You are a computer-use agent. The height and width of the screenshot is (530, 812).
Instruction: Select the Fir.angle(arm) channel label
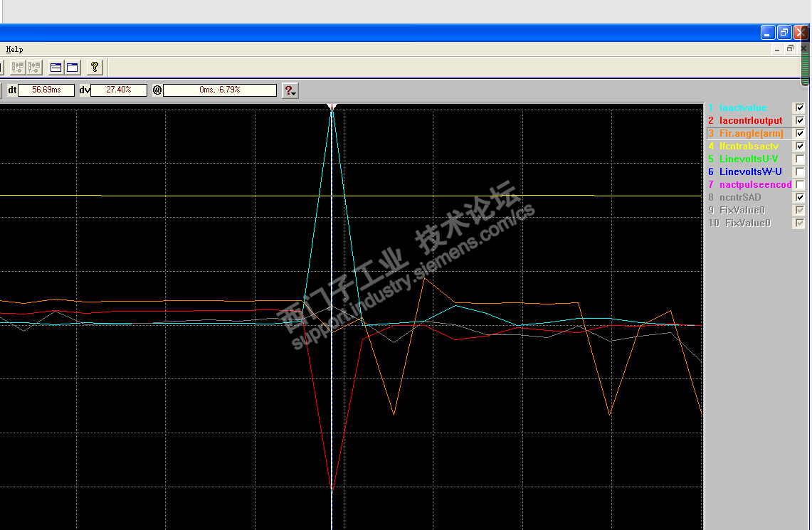coord(752,134)
